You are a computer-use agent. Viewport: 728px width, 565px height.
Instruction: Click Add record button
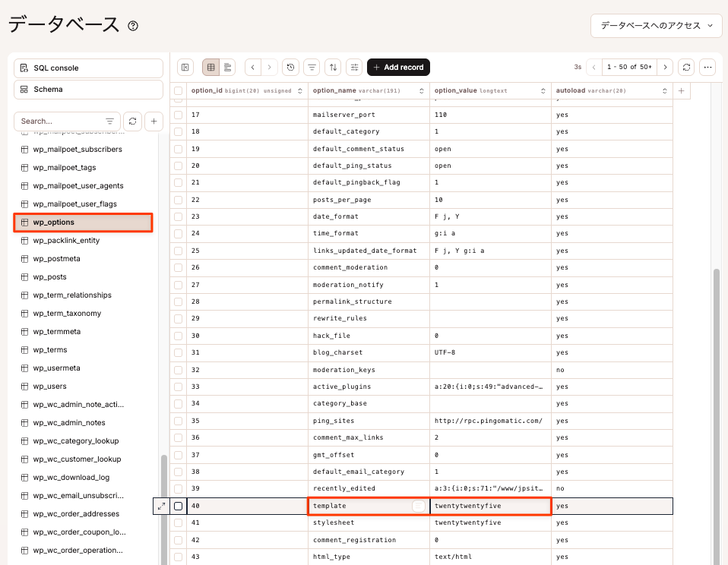[x=398, y=68]
